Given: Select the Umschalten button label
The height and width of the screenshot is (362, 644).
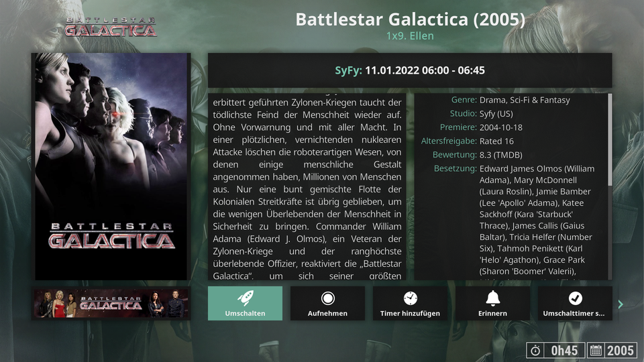Looking at the screenshot, I should coord(246,313).
